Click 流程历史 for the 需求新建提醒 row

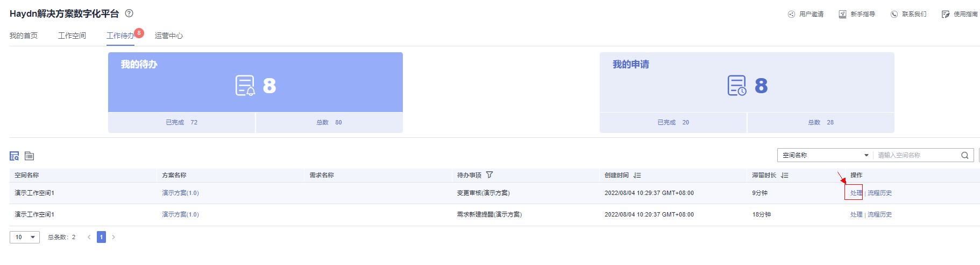click(x=879, y=214)
